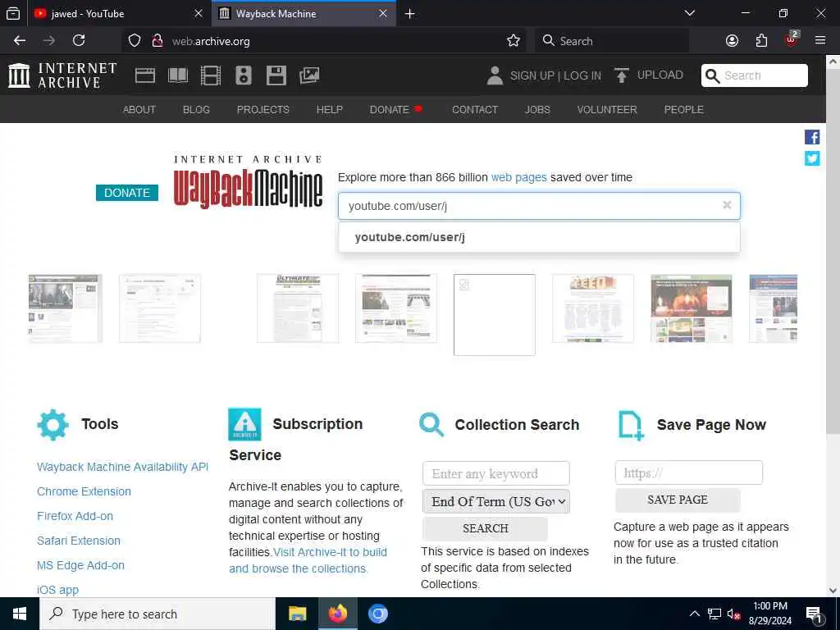
Task: Click the Internet Archive Search box
Action: coord(755,75)
